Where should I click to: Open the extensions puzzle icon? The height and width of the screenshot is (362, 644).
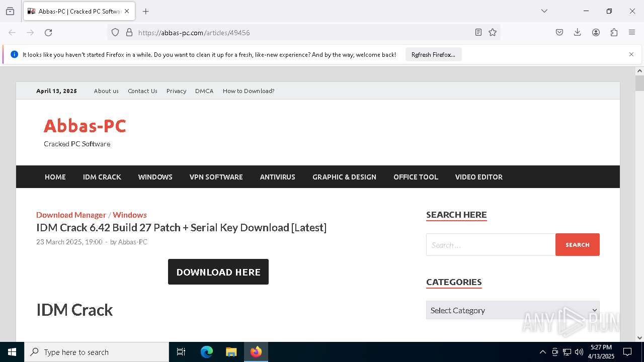click(x=614, y=32)
